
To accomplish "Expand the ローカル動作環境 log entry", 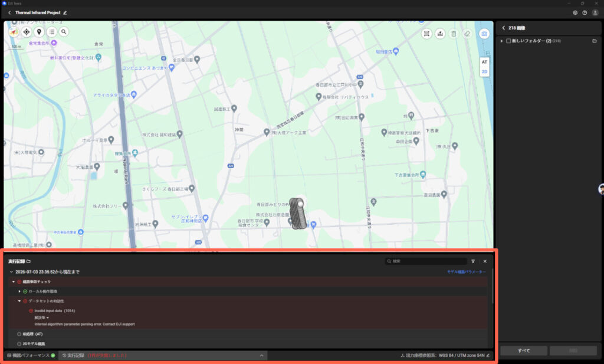I will [19, 291].
